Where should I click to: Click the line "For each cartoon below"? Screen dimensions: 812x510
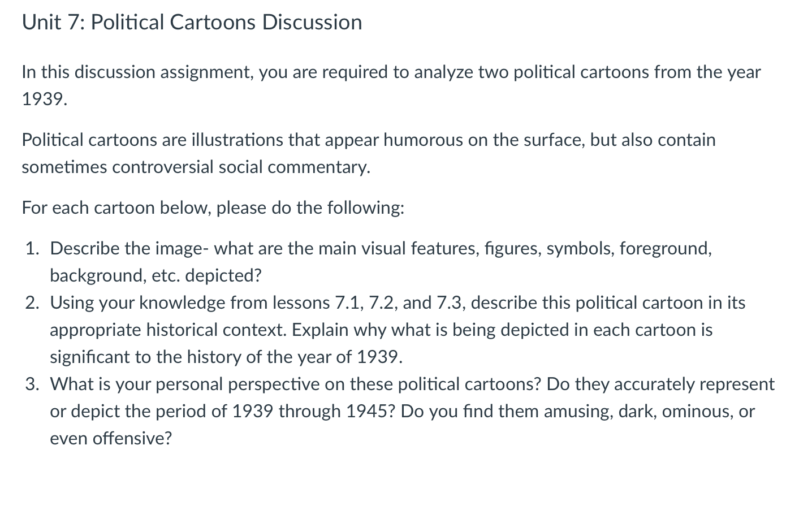point(213,208)
